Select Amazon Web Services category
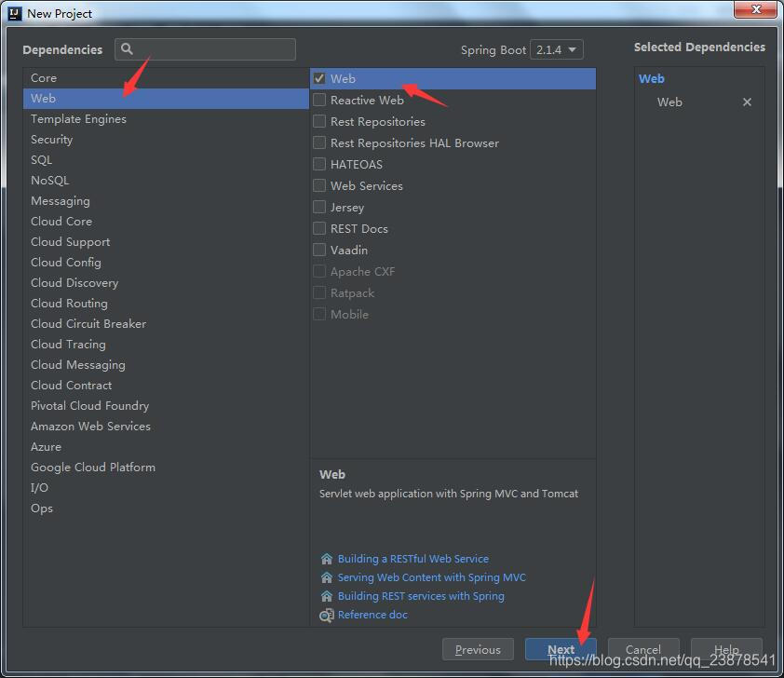Image resolution: width=784 pixels, height=678 pixels. [166, 427]
